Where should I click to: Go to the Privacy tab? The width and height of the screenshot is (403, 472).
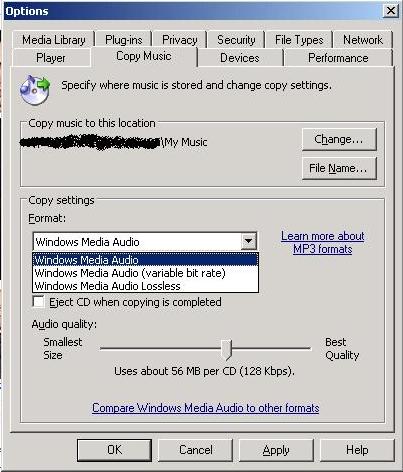point(180,40)
